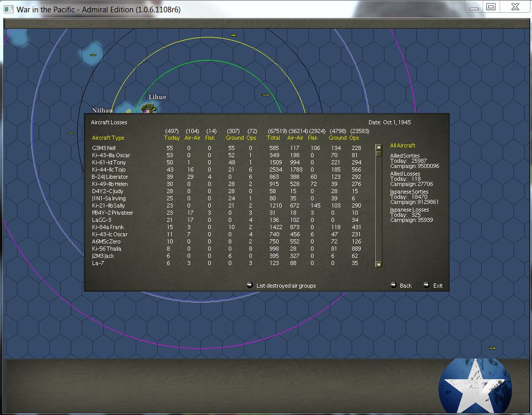Select the ship icon on the left edge of the map
Viewport: 532px width, 415px height.
click(71, 133)
